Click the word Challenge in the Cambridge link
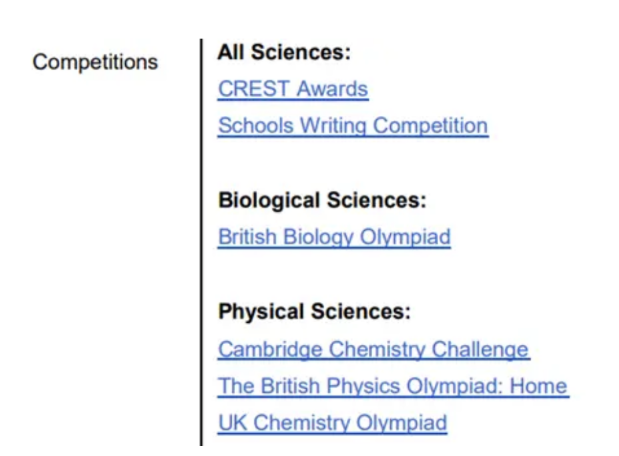Viewport: 619px width, 456px height. click(480, 349)
